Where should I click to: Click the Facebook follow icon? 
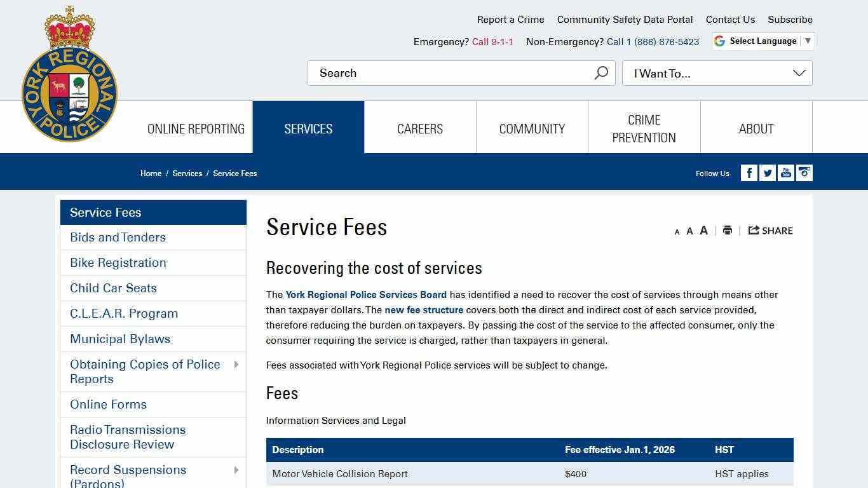[749, 172]
